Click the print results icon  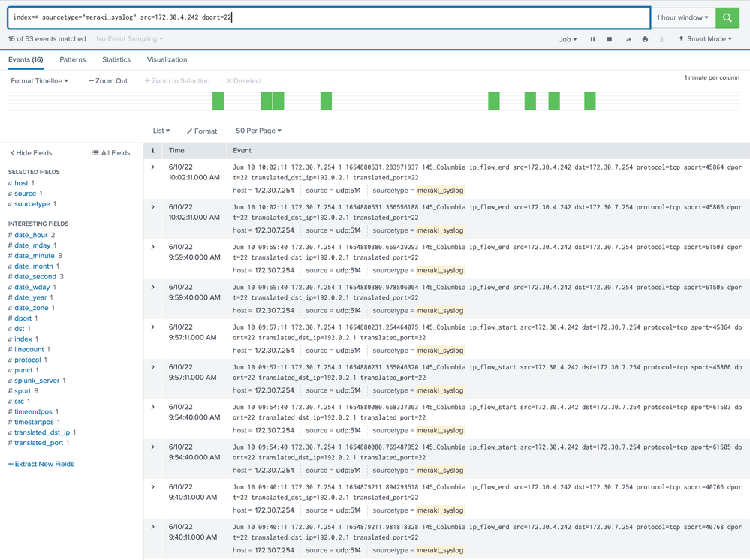(x=645, y=39)
